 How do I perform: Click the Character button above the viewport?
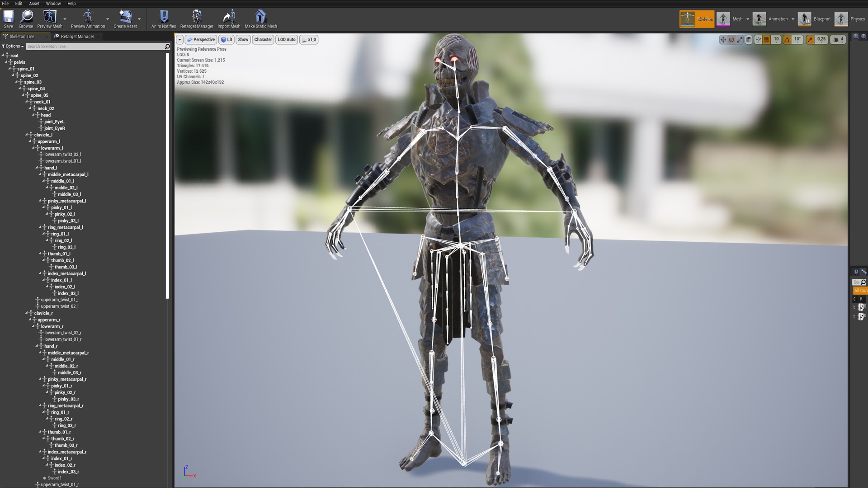point(263,39)
